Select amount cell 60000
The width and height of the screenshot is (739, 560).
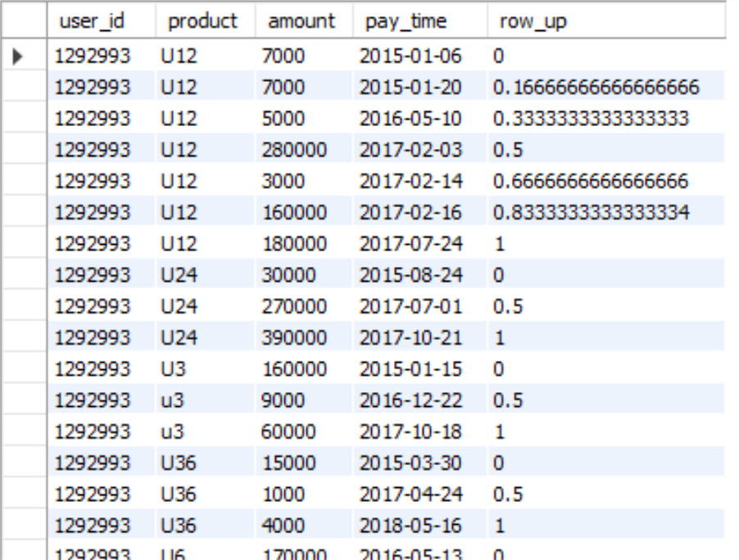(303, 431)
